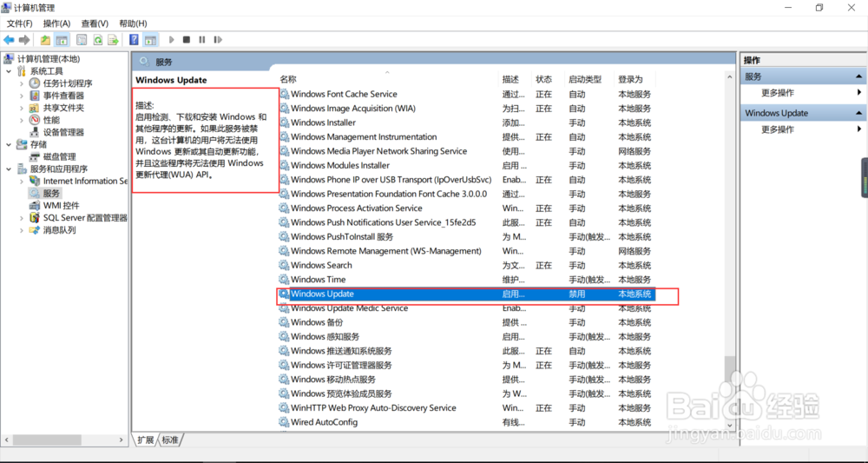Open the 操作(A) menu

(x=57, y=23)
